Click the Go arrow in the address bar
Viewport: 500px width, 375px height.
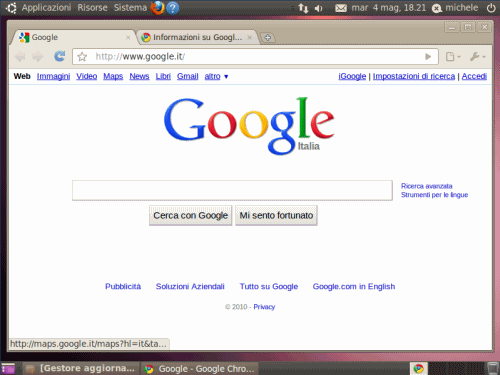(x=428, y=57)
